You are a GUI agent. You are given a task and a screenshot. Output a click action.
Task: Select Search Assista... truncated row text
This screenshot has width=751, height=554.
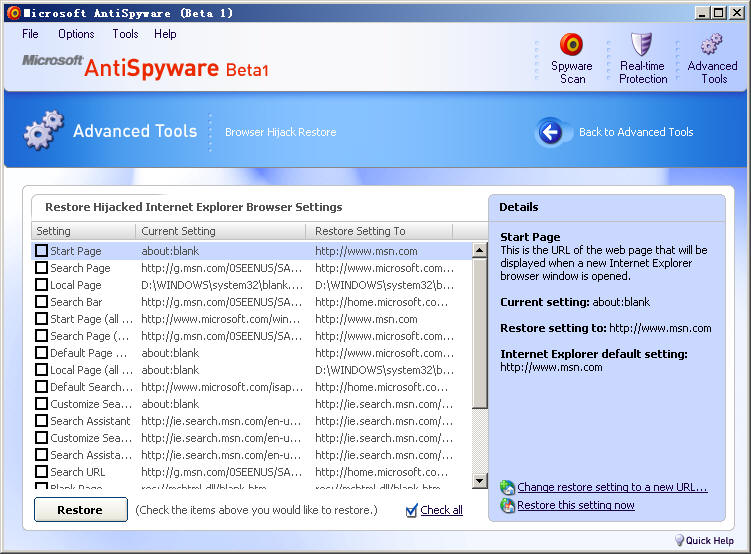(91, 455)
